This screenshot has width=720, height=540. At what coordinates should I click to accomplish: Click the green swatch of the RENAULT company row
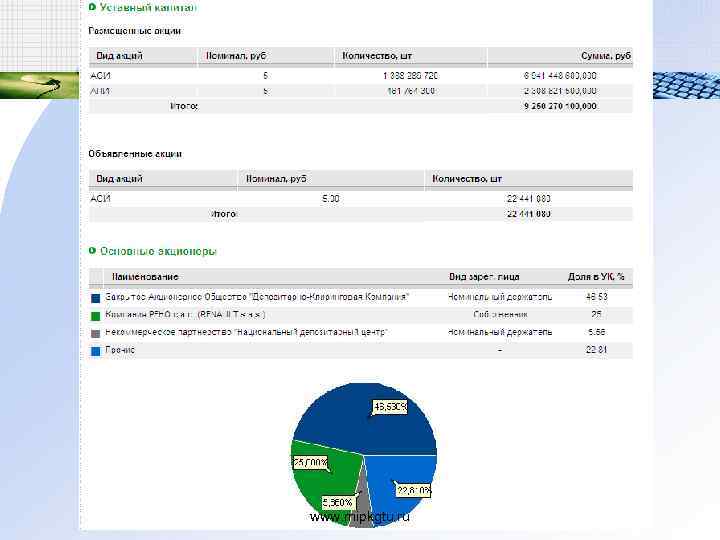point(96,316)
